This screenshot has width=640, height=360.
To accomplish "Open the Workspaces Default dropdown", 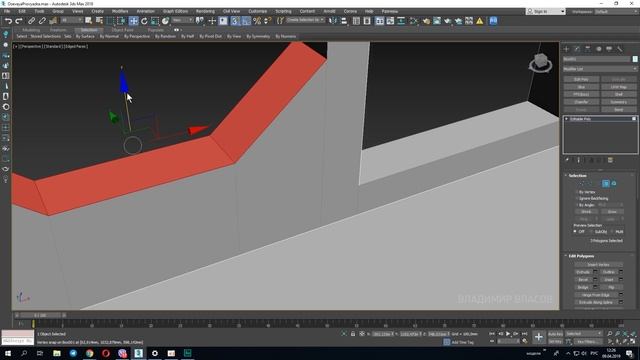I will [x=617, y=11].
